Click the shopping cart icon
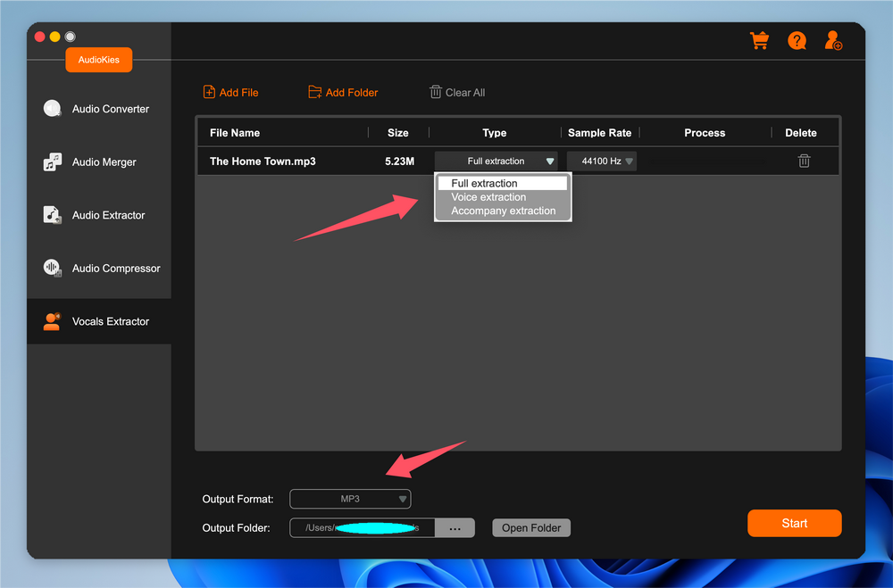Screen dimensions: 893x588 (x=759, y=41)
